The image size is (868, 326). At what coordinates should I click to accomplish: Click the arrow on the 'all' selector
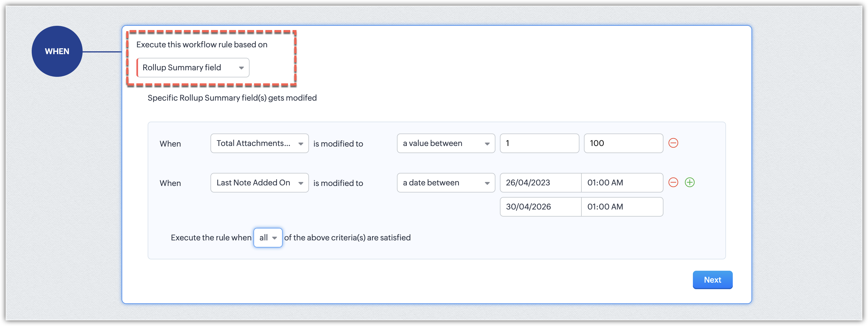tap(275, 238)
